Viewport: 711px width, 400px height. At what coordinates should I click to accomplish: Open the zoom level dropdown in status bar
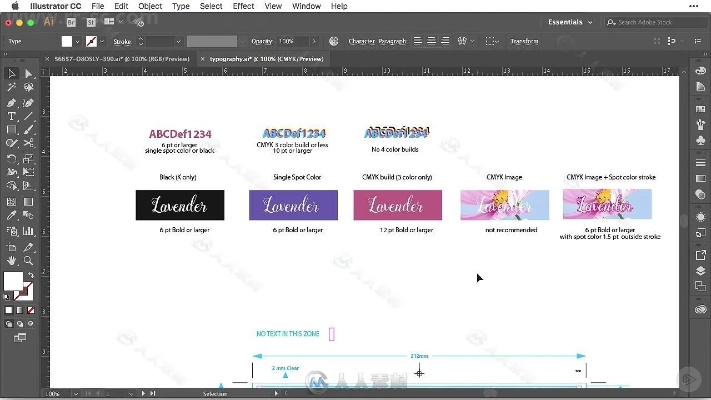pyautogui.click(x=76, y=394)
